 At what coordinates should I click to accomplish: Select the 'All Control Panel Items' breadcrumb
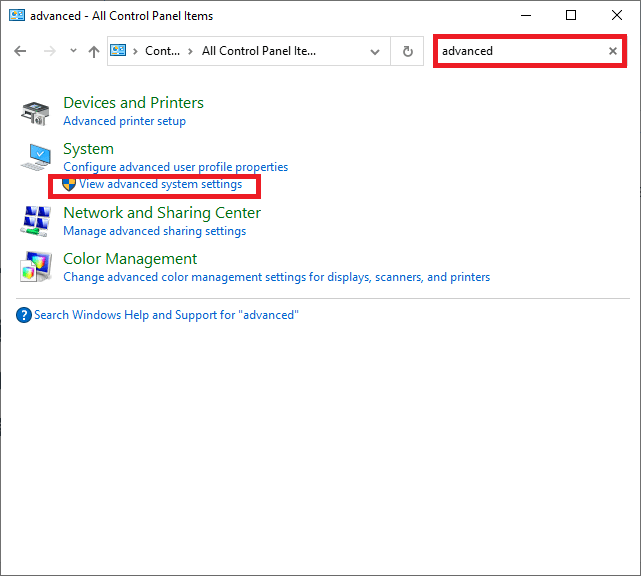259,51
